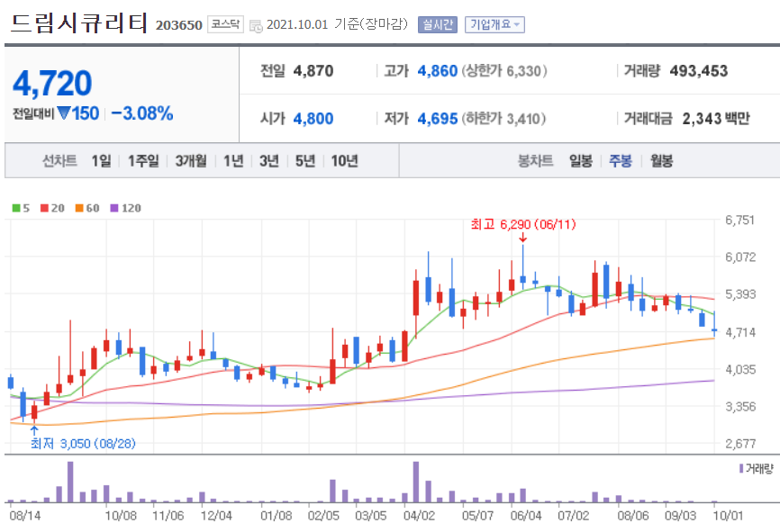This screenshot has height=532, width=780.
Task: Click the 코스닥 market badge
Action: click(226, 24)
